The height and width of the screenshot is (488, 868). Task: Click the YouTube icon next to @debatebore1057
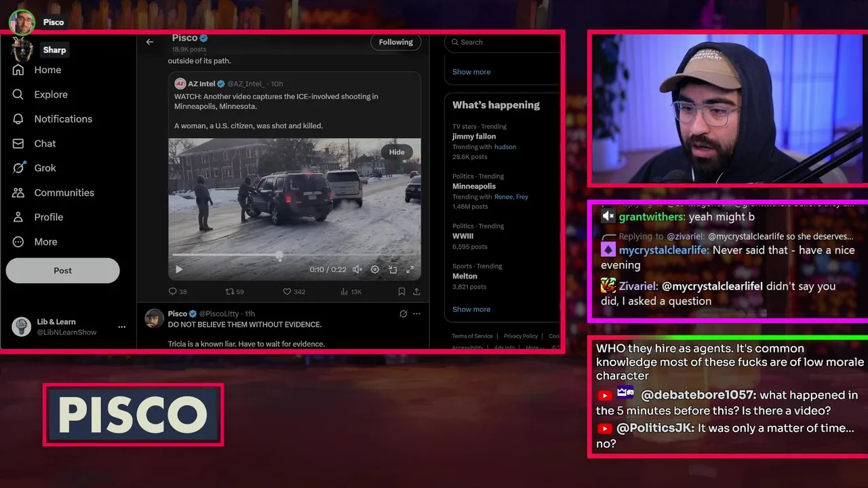pos(605,395)
